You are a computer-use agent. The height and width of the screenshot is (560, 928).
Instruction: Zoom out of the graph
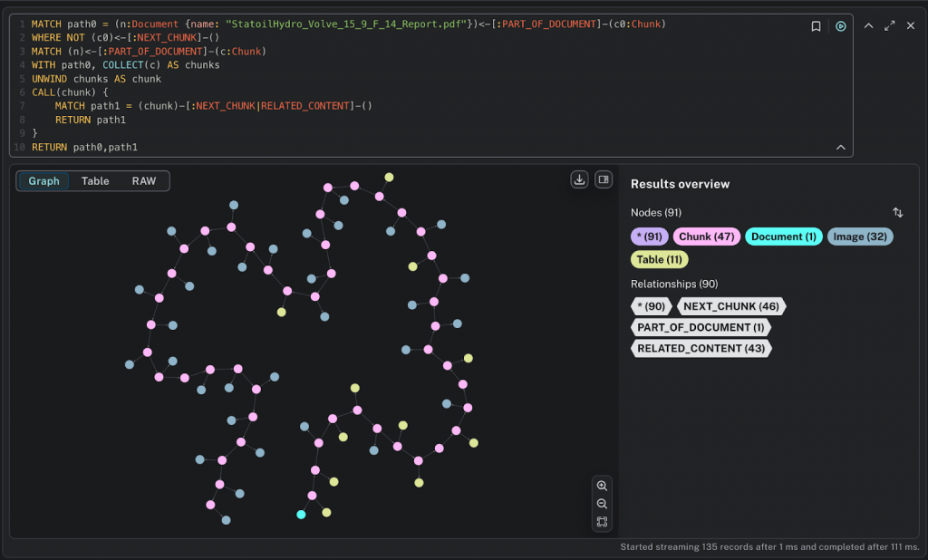pos(602,504)
